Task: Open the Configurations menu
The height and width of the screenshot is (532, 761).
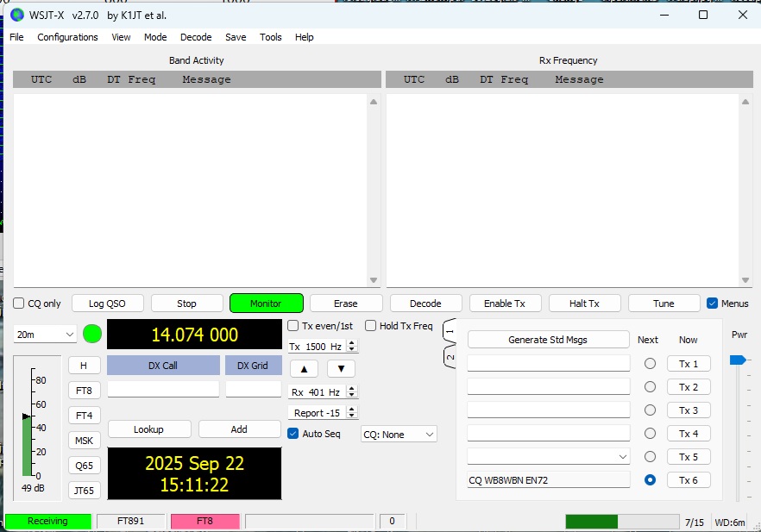Action: pyautogui.click(x=67, y=37)
